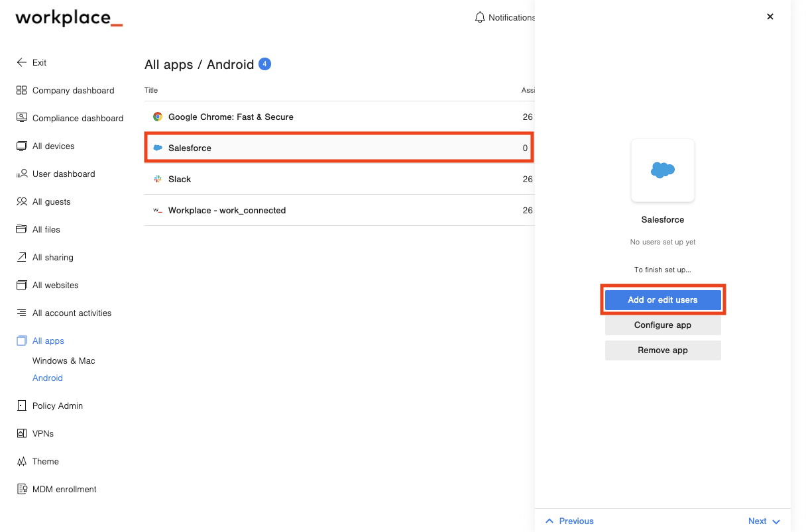The image size is (806, 532).
Task: Select the All sharing arrow icon
Action: [21, 257]
